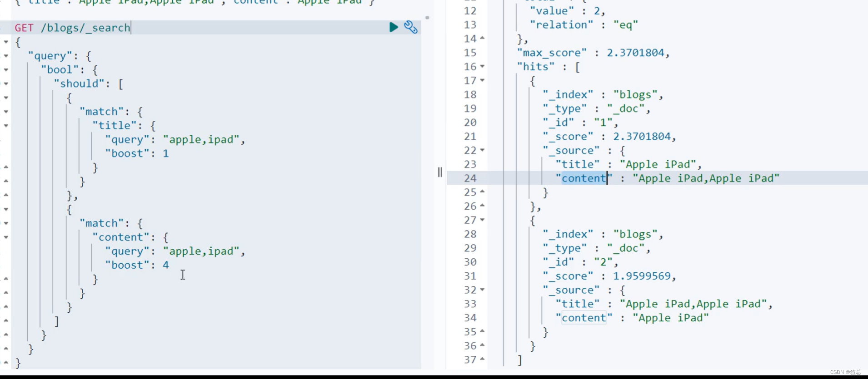Click the splitter handle between editor and response

(440, 172)
